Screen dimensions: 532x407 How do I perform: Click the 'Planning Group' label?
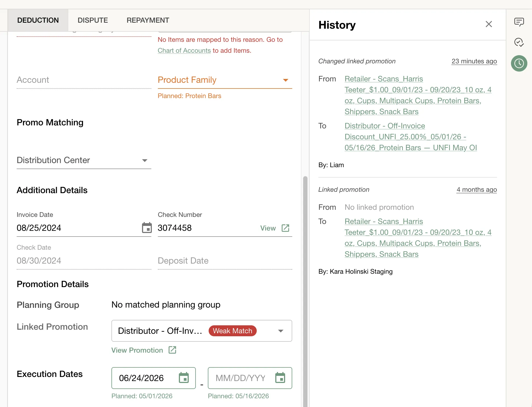(48, 305)
